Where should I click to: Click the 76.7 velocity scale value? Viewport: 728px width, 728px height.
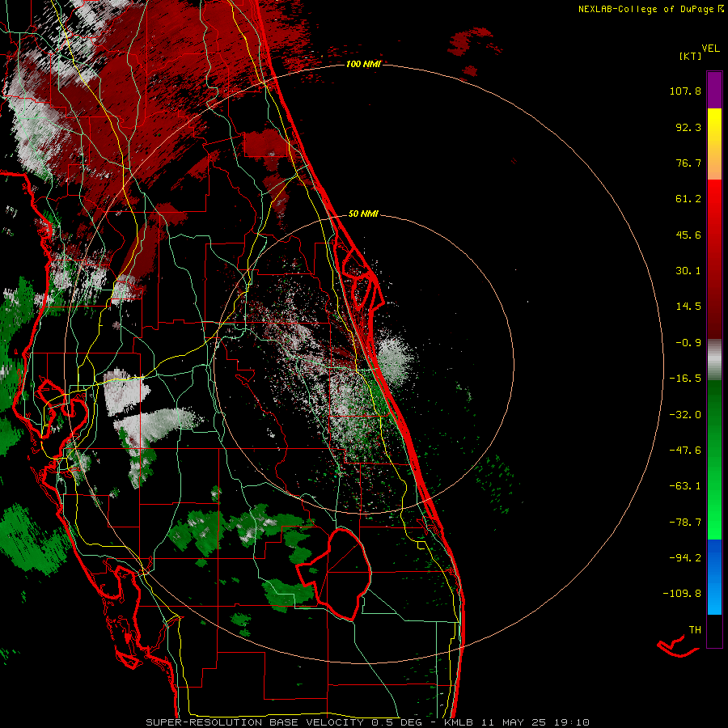tap(688, 163)
